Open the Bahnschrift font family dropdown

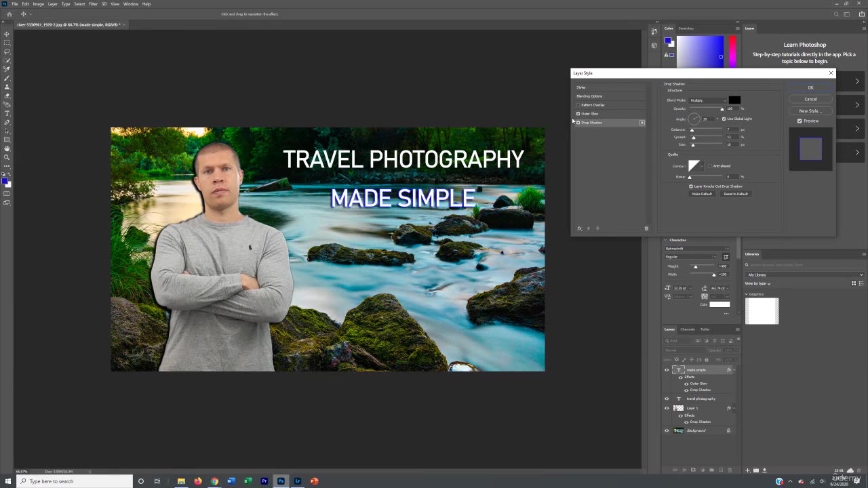pos(697,249)
